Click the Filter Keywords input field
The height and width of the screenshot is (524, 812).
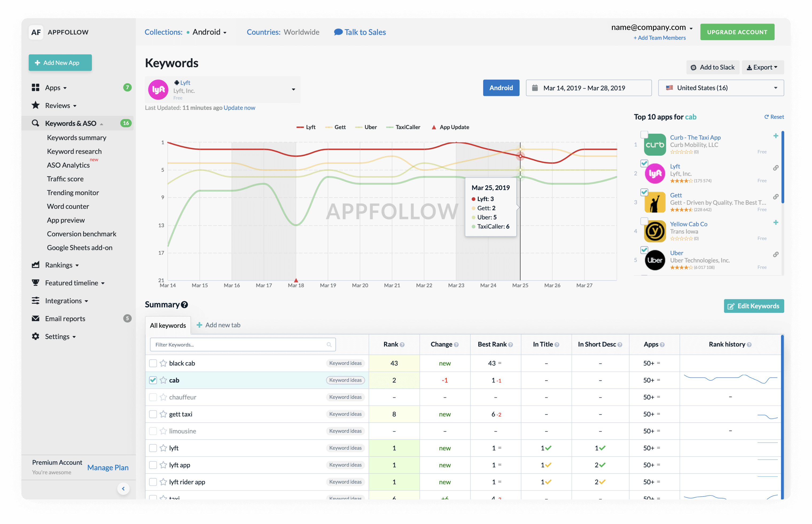click(243, 345)
